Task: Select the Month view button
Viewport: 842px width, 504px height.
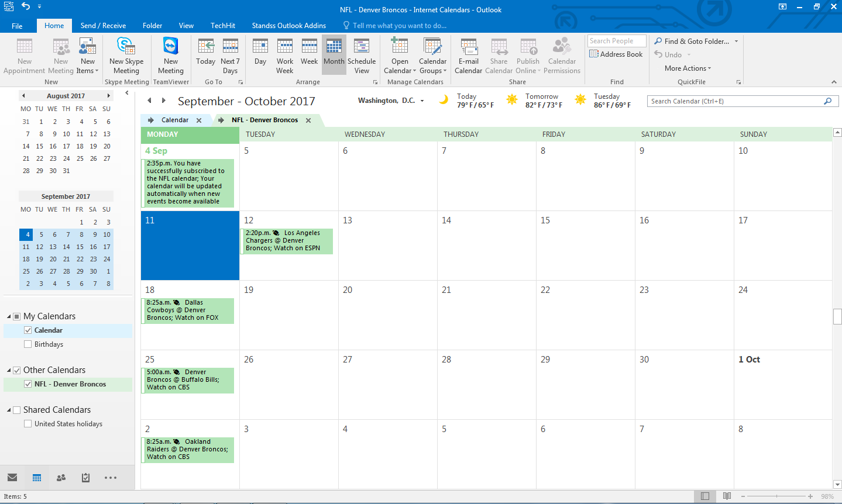Action: [334, 56]
